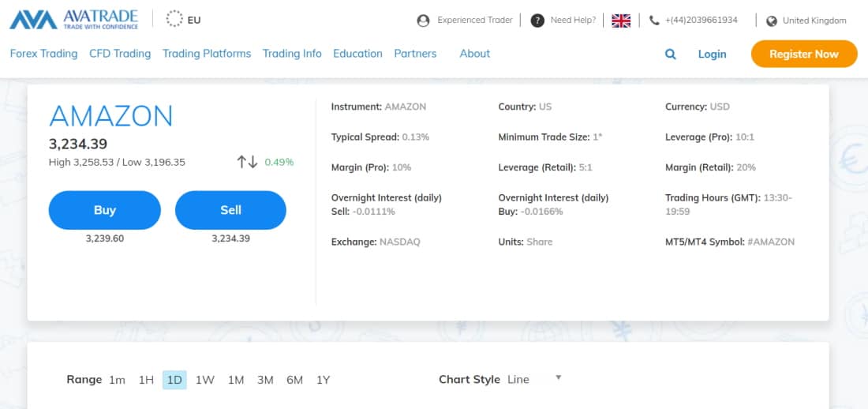Click the up-down arrows price change icon
This screenshot has height=409, width=868.
pos(248,162)
